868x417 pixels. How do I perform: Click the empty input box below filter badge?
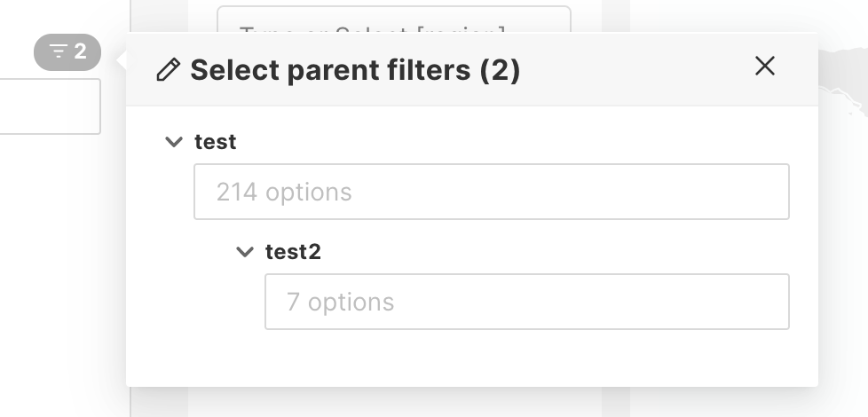tap(49, 106)
